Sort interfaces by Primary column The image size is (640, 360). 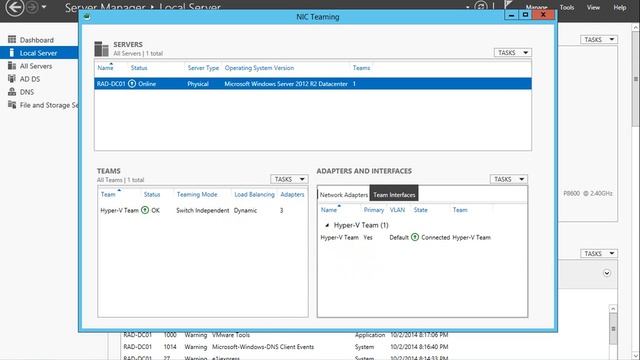(374, 210)
